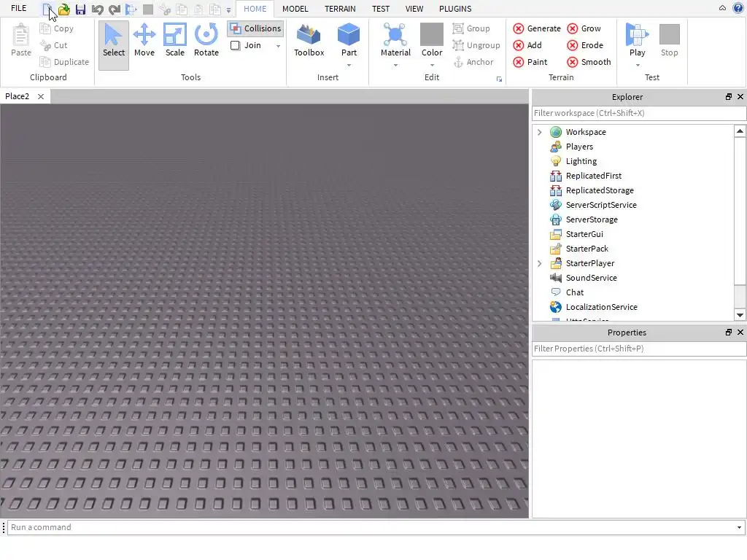Click the quick access Stop square

[148, 9]
